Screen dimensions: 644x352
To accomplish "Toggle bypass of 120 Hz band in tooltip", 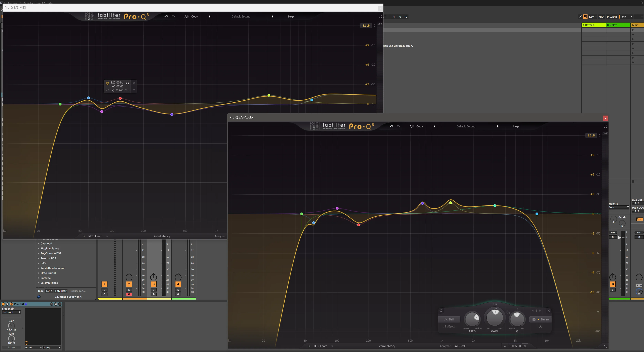I will 107,83.
